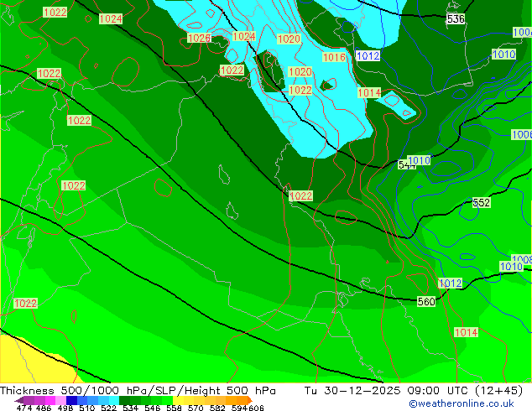The image size is (532, 411).
Task: Select the red 1026 pressure label
Action: pyautogui.click(x=199, y=38)
